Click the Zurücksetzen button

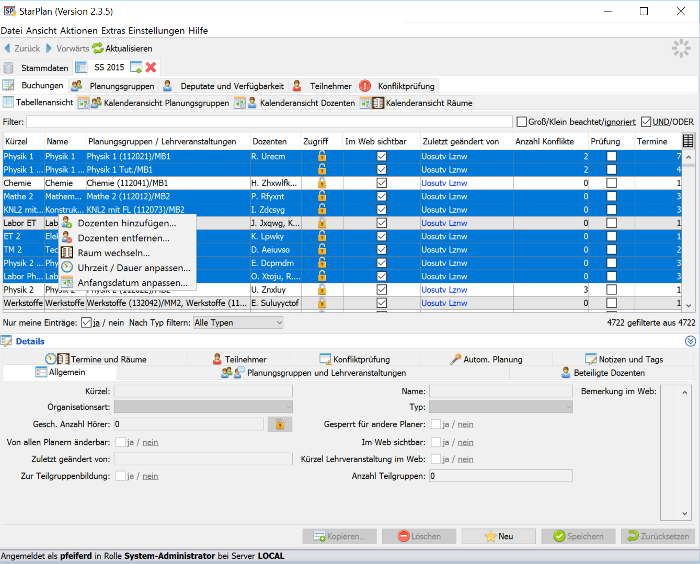pyautogui.click(x=658, y=536)
